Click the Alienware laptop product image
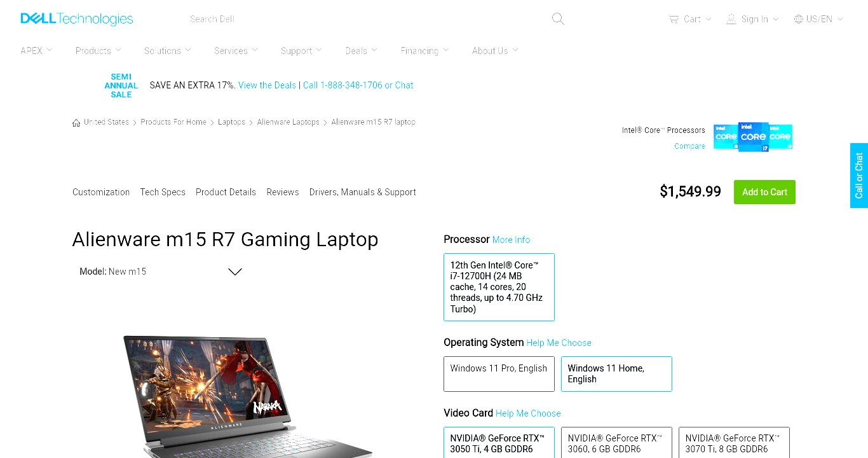The image size is (868, 458). pos(247,396)
